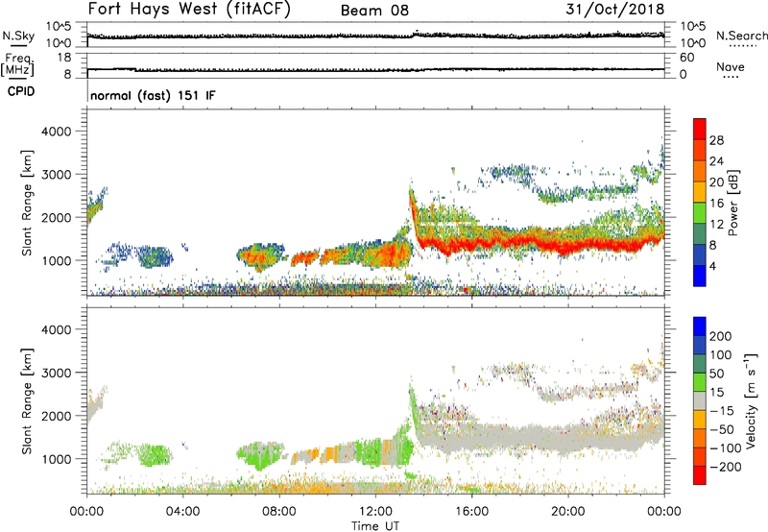This screenshot has width=768, height=532.
Task: Click the "12" value on Power colorbar
Action: pos(716,224)
